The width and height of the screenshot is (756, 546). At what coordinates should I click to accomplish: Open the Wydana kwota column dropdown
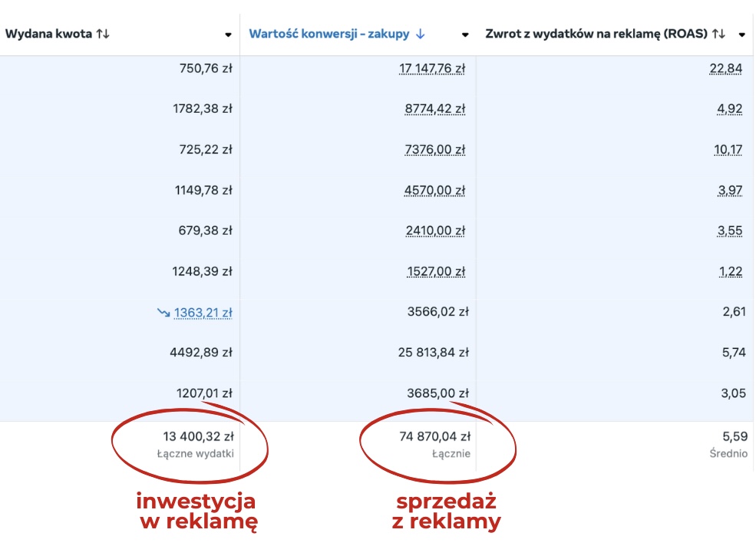pos(228,35)
